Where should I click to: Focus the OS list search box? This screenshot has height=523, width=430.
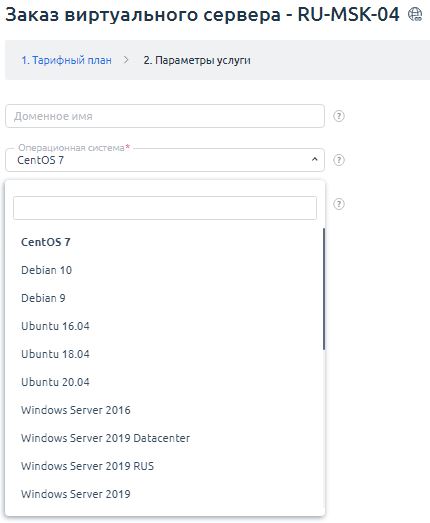click(165, 208)
